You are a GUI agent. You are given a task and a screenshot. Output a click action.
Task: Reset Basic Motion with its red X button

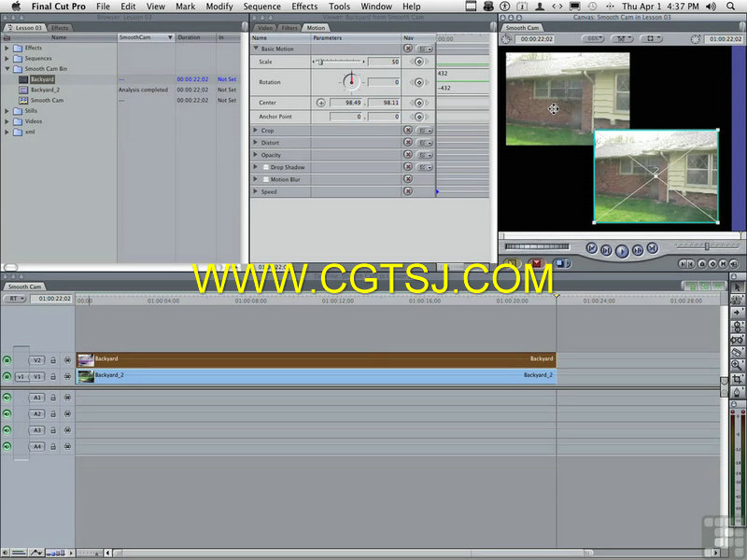(x=408, y=49)
